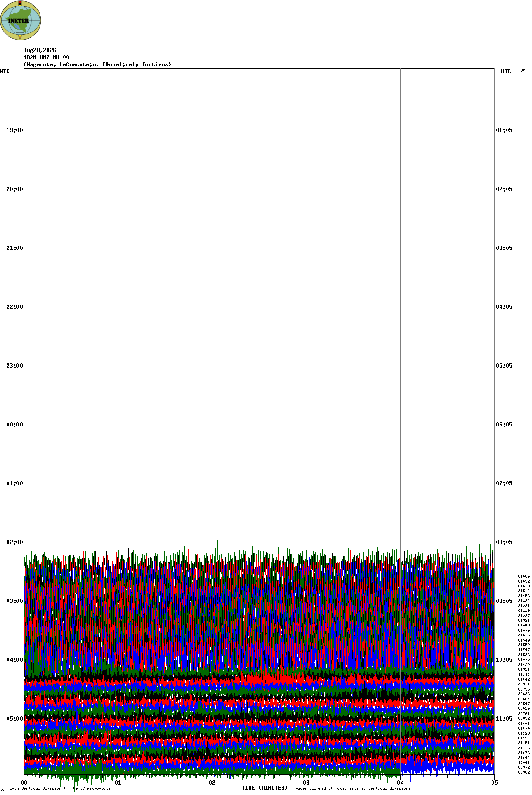Click the DC offset value 81552
Screen dimensions: 532x795
524,645
